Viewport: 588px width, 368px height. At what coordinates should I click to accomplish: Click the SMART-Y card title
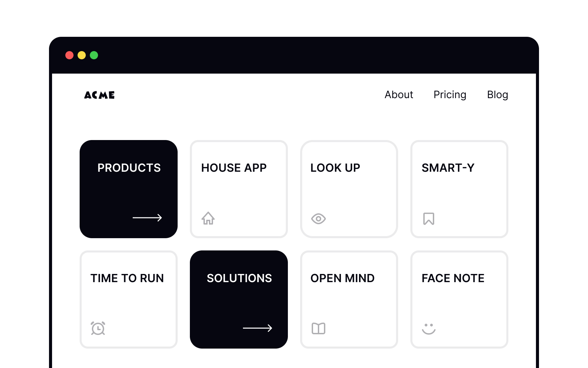tap(448, 168)
